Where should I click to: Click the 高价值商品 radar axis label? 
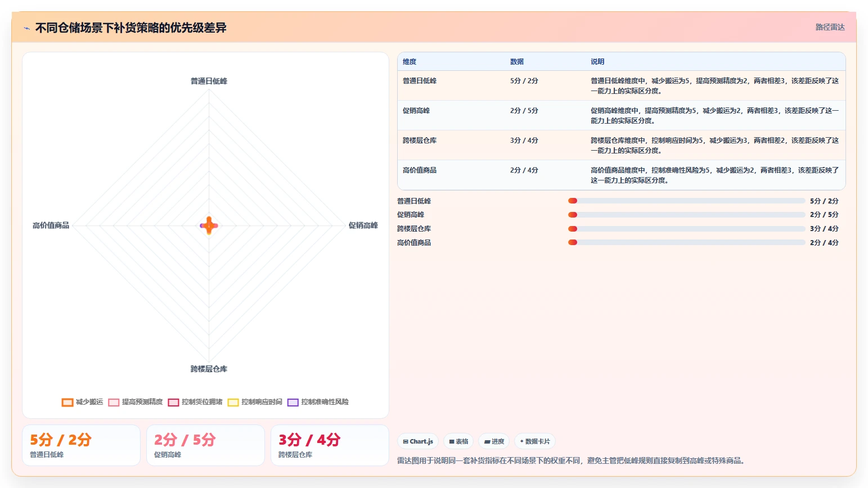point(51,225)
